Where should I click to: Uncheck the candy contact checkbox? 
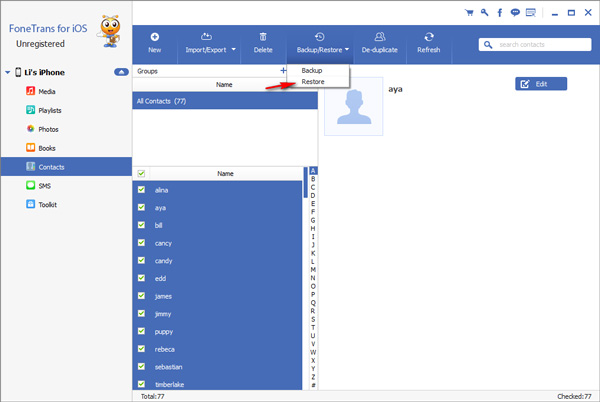click(141, 260)
